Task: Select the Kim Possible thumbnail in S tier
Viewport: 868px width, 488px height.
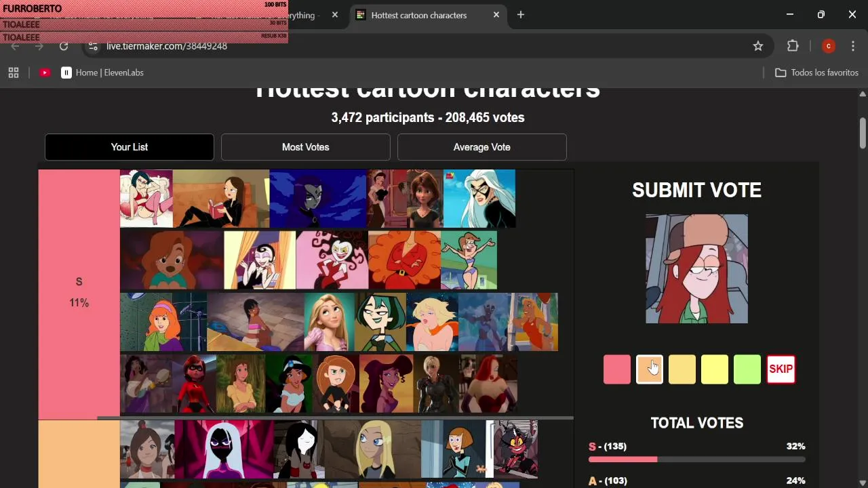Action: click(x=336, y=384)
